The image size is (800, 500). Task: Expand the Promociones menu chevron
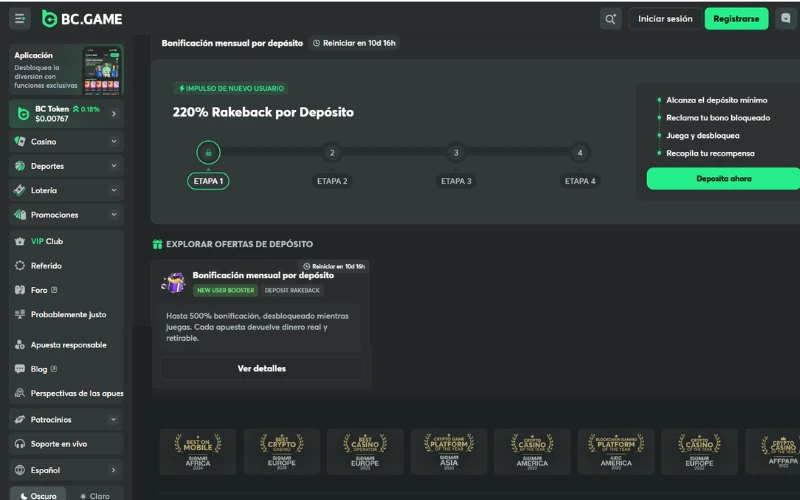tap(114, 215)
